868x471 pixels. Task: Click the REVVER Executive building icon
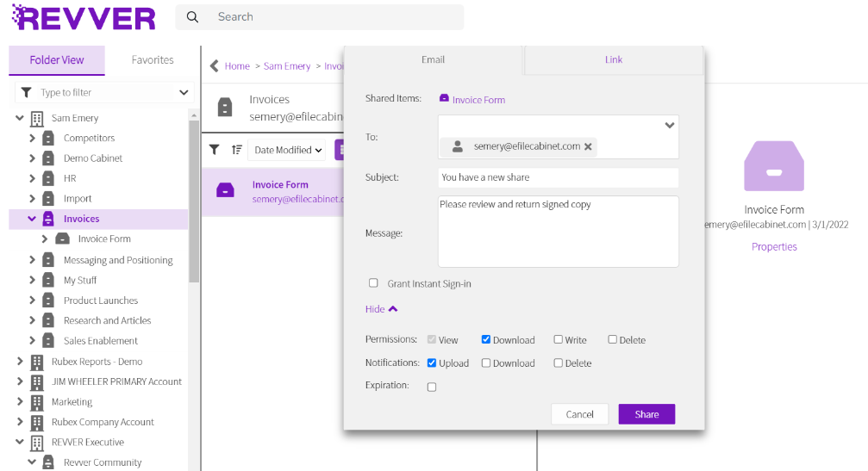point(37,443)
